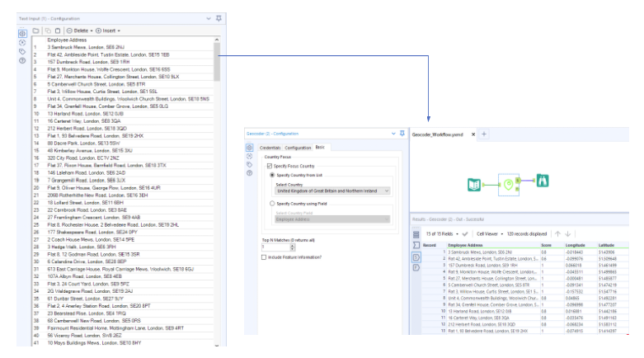The image size is (644, 358).
Task: Apply field selection with Results checkmark icon
Action: [465, 234]
